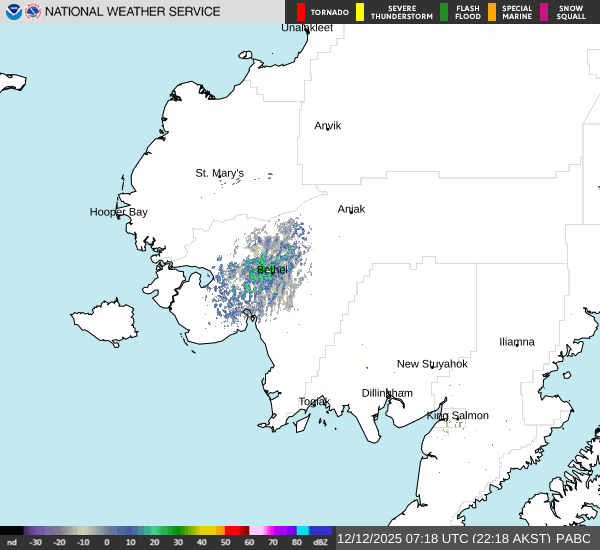Click the NOAA logo emblem
Screen dimensions: 600x550
(x=13, y=12)
